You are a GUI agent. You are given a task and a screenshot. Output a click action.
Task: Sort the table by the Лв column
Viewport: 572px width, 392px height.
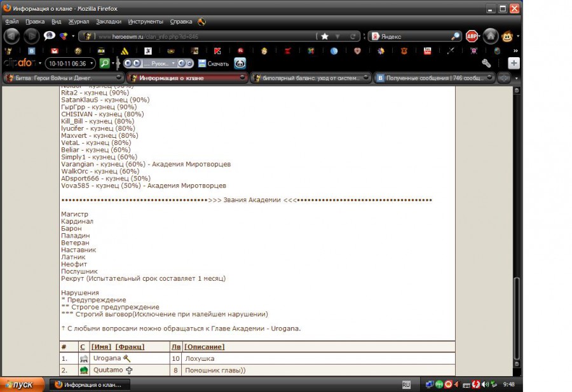point(176,347)
